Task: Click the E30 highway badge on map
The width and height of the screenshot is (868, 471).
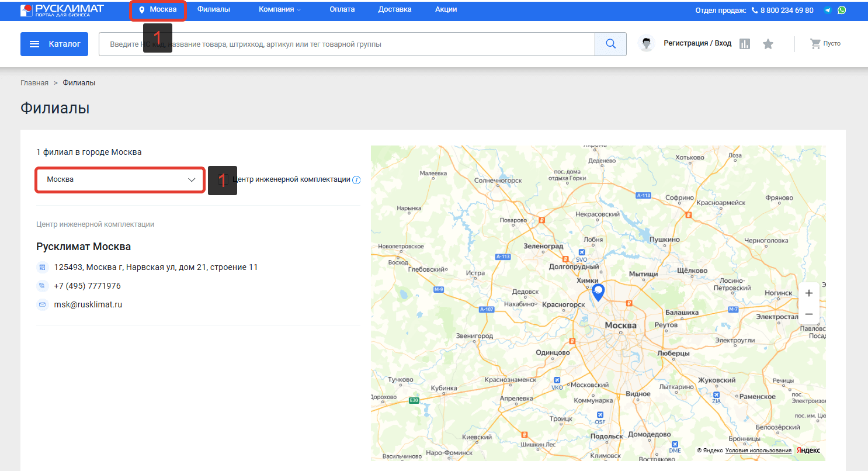Action: pyautogui.click(x=414, y=400)
